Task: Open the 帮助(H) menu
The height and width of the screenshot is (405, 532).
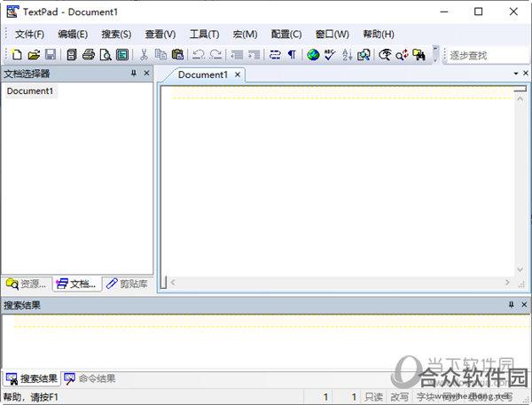Action: [x=379, y=34]
